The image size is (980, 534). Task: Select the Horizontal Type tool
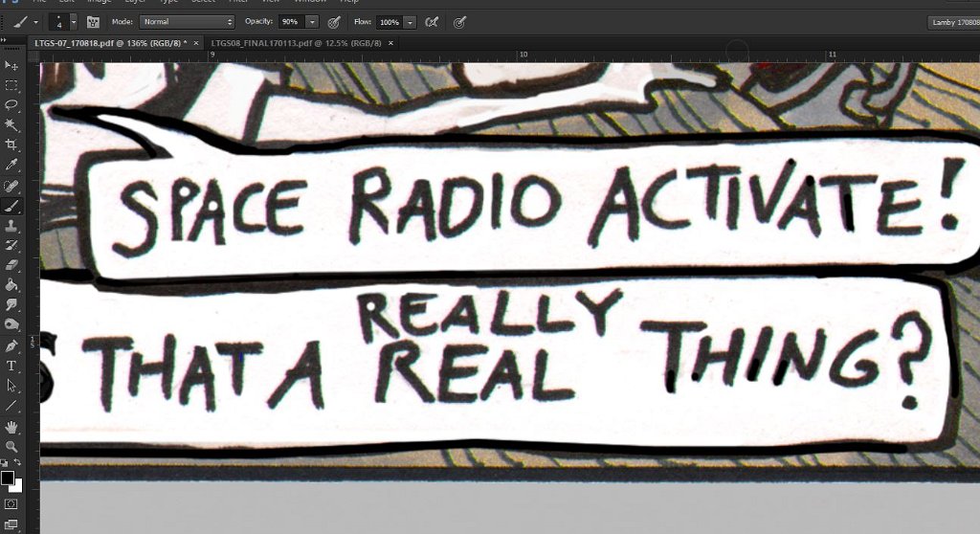11,366
